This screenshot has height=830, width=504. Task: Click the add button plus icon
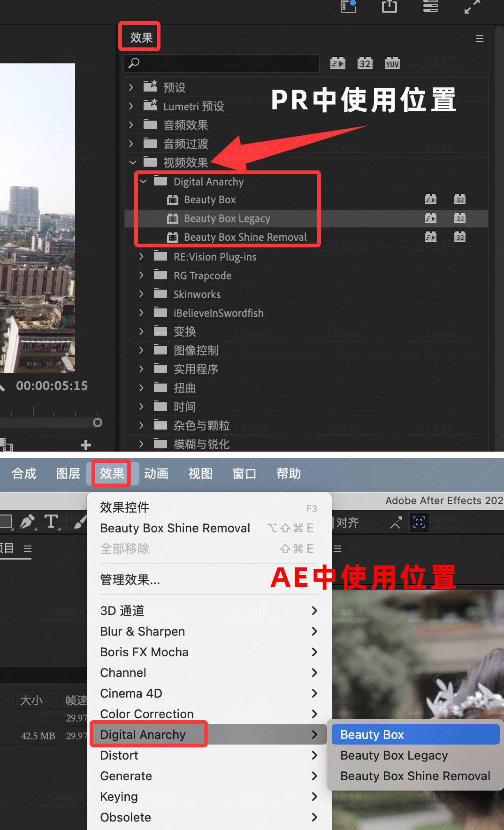tap(86, 445)
